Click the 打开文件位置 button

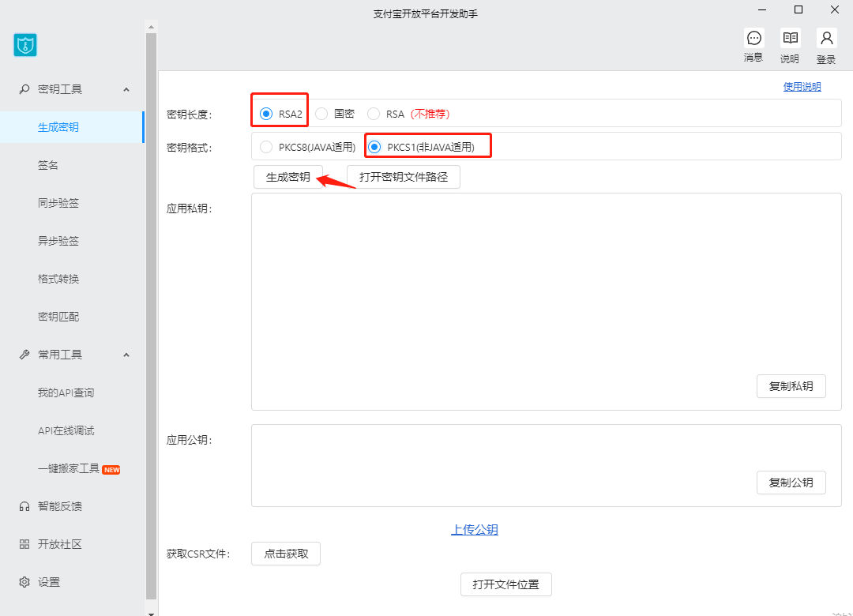point(506,584)
